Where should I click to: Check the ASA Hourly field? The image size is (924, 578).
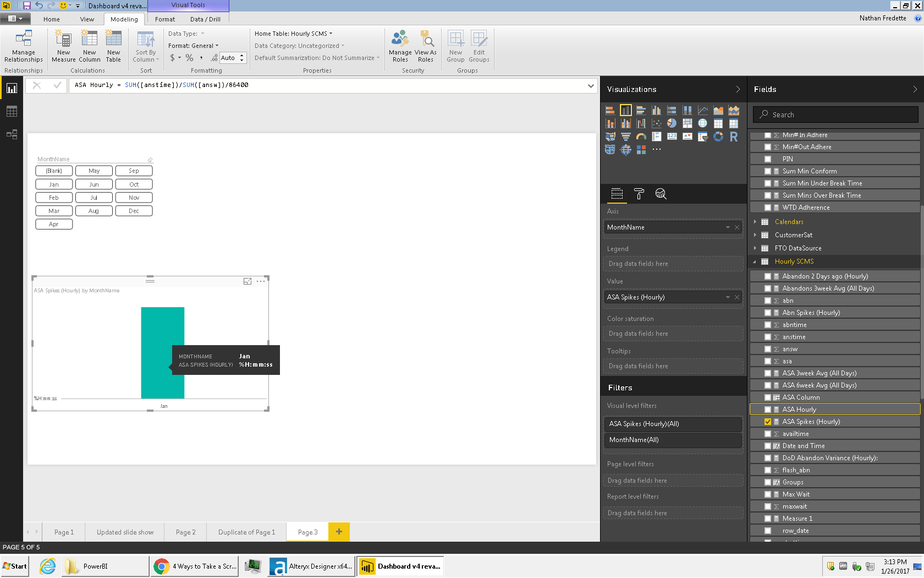click(768, 410)
